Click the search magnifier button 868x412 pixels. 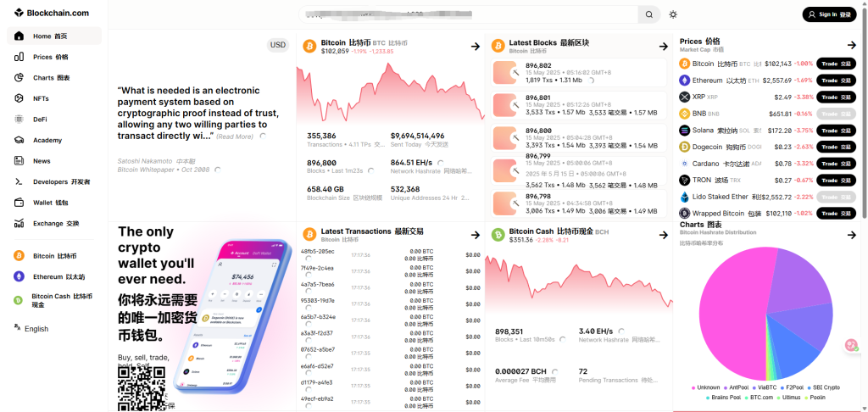click(x=648, y=14)
